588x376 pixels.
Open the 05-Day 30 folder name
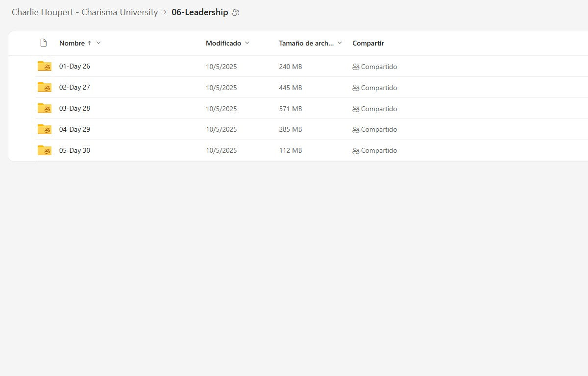74,151
